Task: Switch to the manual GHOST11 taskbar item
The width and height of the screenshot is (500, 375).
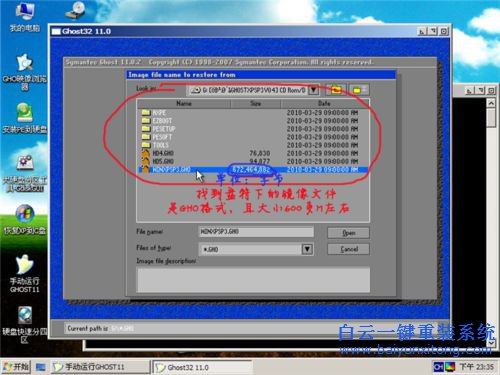Action: pos(100,367)
